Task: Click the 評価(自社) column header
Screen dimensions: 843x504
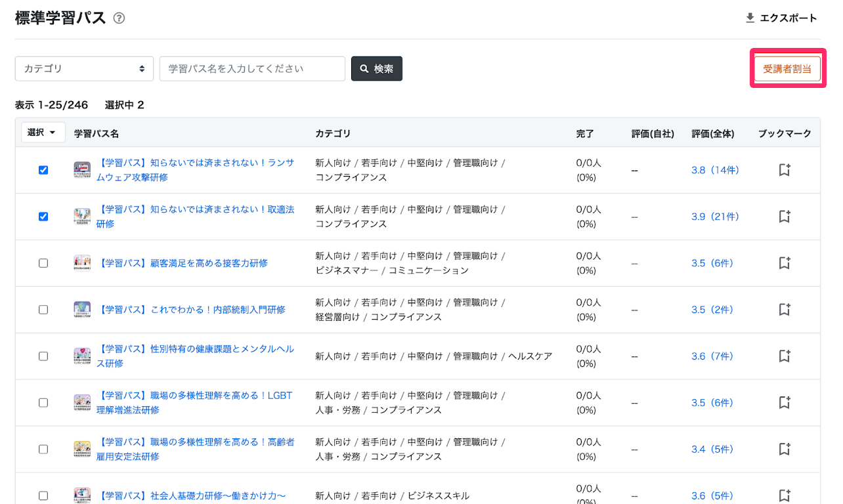Action: tap(653, 133)
